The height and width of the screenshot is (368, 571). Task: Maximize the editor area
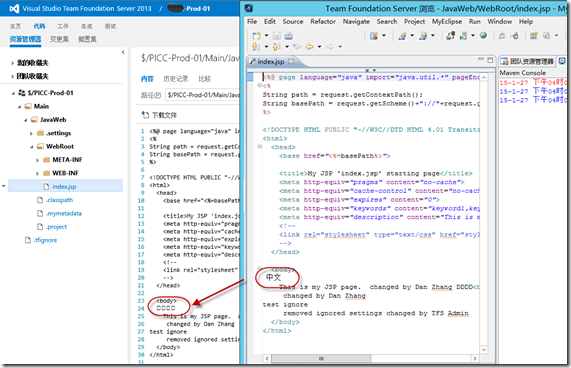click(x=490, y=60)
